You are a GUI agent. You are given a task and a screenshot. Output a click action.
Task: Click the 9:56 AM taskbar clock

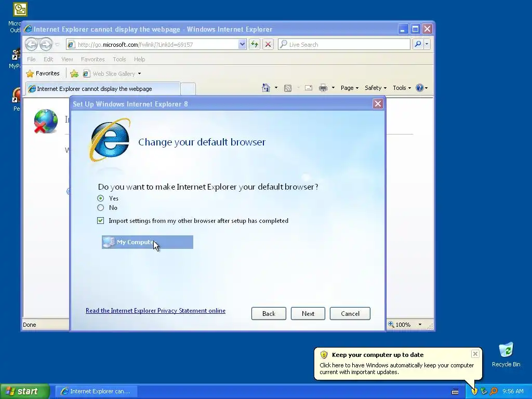point(513,391)
